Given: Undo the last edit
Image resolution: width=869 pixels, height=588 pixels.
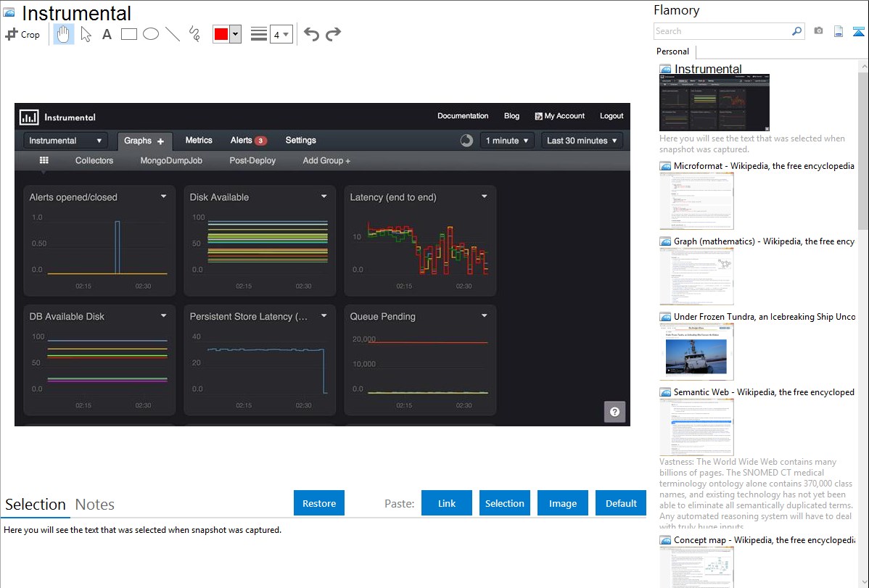Looking at the screenshot, I should point(311,34).
